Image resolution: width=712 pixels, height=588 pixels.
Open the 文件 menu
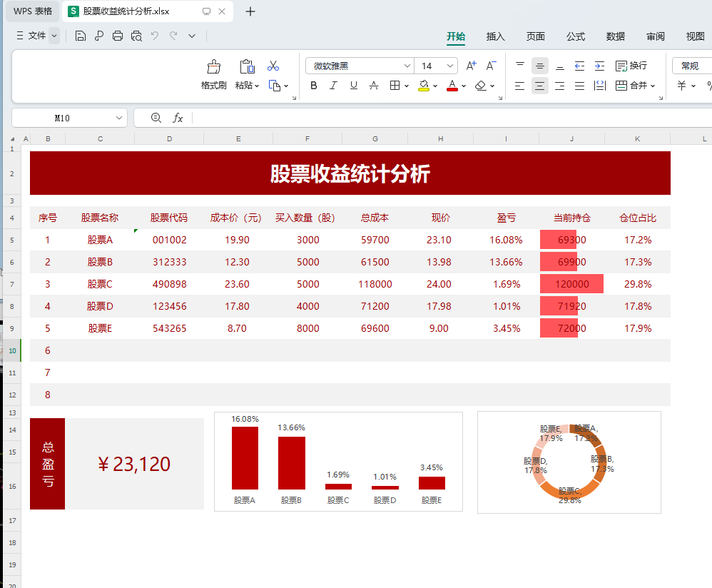tap(37, 34)
